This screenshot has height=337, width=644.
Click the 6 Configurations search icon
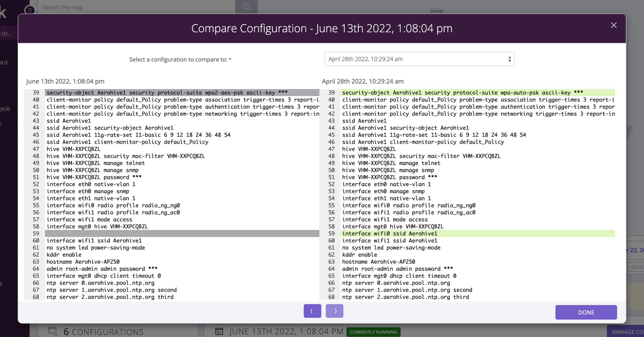coord(53,332)
